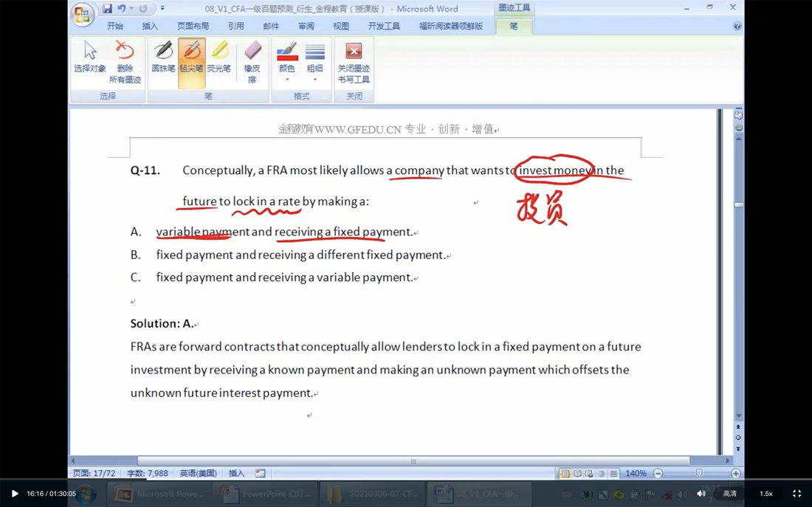812x507 pixels.
Task: Open select browse object button
Action: pyautogui.click(x=738, y=438)
